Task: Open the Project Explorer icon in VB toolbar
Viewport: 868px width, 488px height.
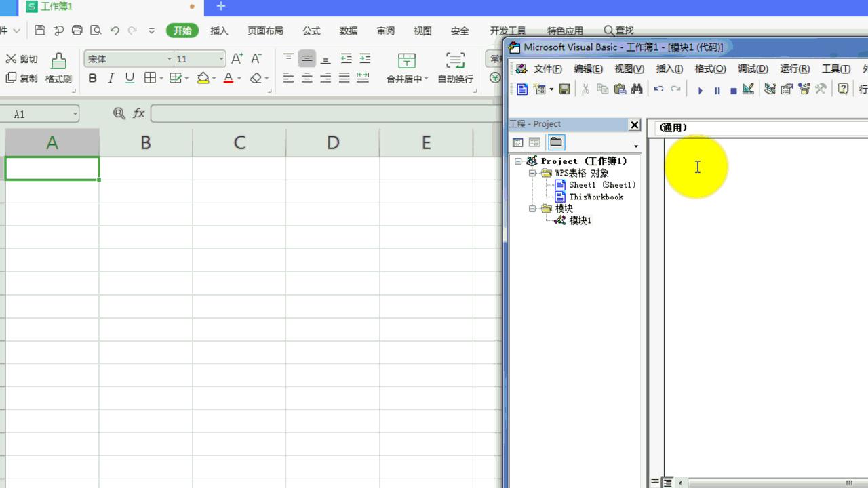Action: [770, 89]
